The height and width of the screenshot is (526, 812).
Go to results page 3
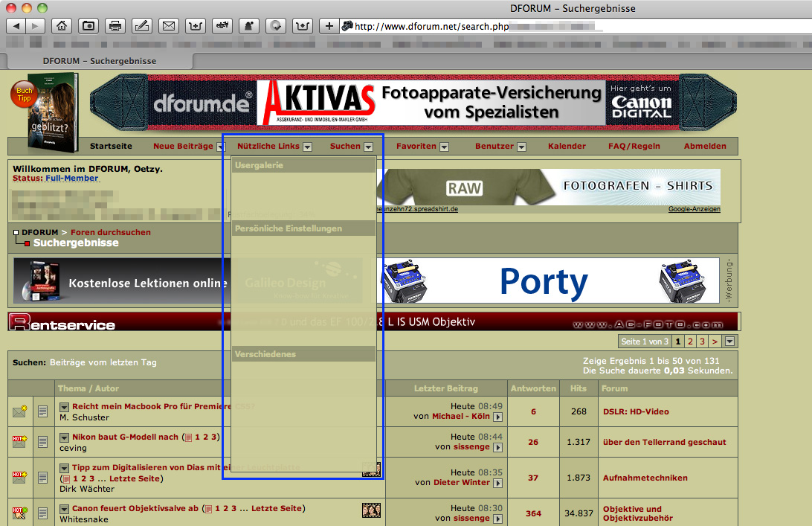point(702,341)
